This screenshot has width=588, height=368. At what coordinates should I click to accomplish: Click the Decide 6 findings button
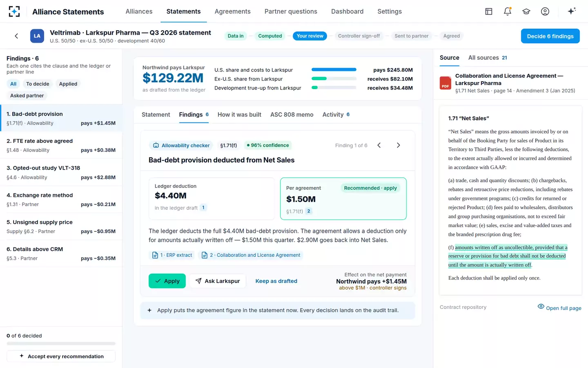coord(550,36)
